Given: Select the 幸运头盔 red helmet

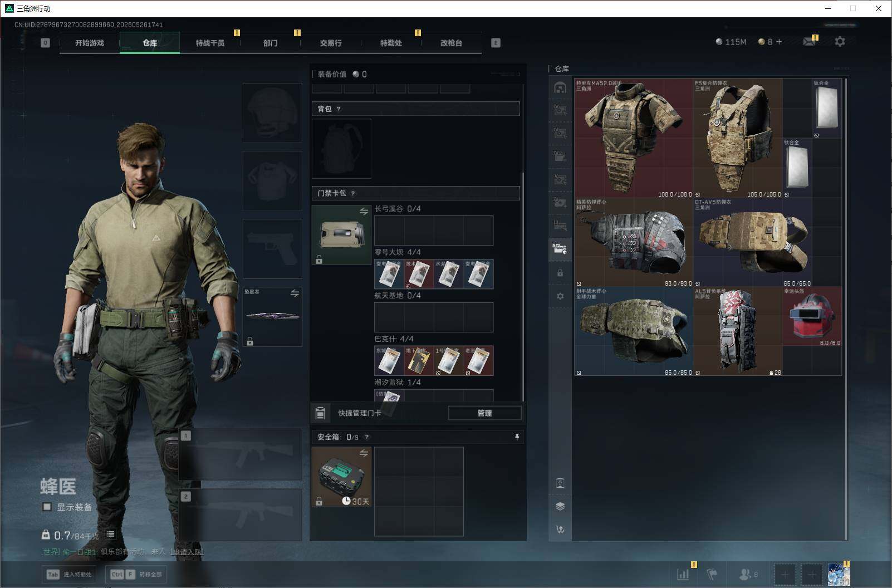Looking at the screenshot, I should click(x=812, y=316).
